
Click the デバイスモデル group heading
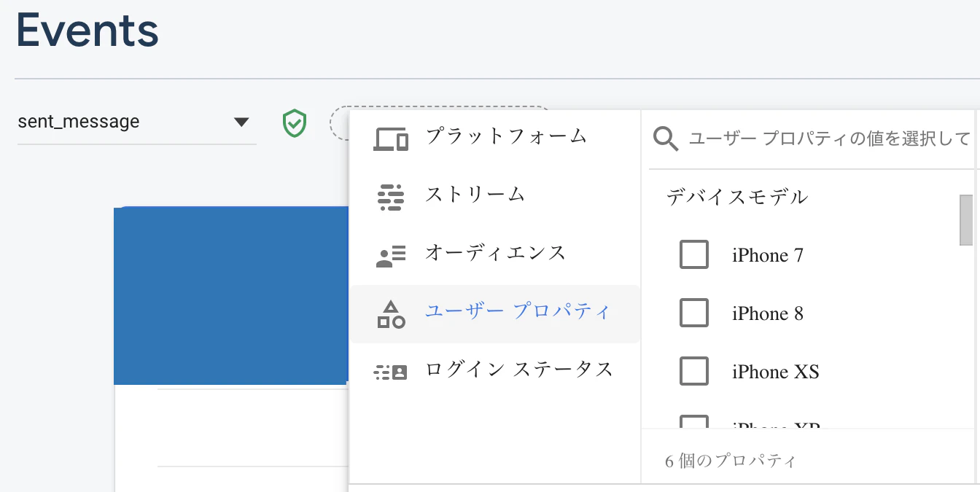click(737, 197)
